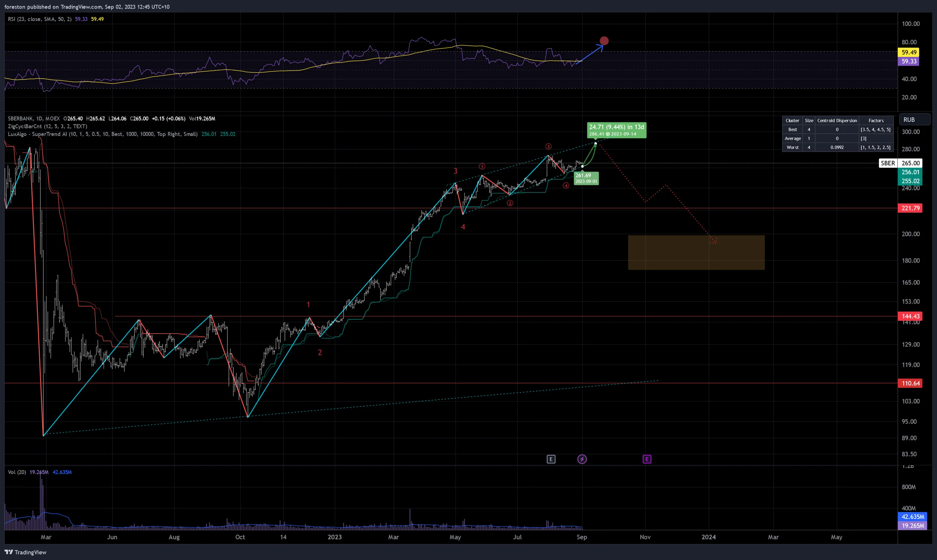Click the 144.43 red price level label
Image resolution: width=937 pixels, height=560 pixels.
(x=910, y=316)
